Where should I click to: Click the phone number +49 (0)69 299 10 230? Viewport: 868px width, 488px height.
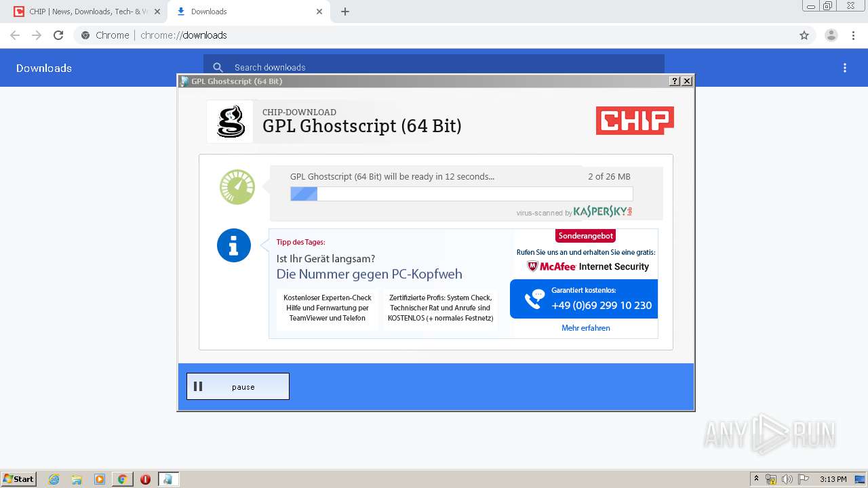click(x=601, y=306)
